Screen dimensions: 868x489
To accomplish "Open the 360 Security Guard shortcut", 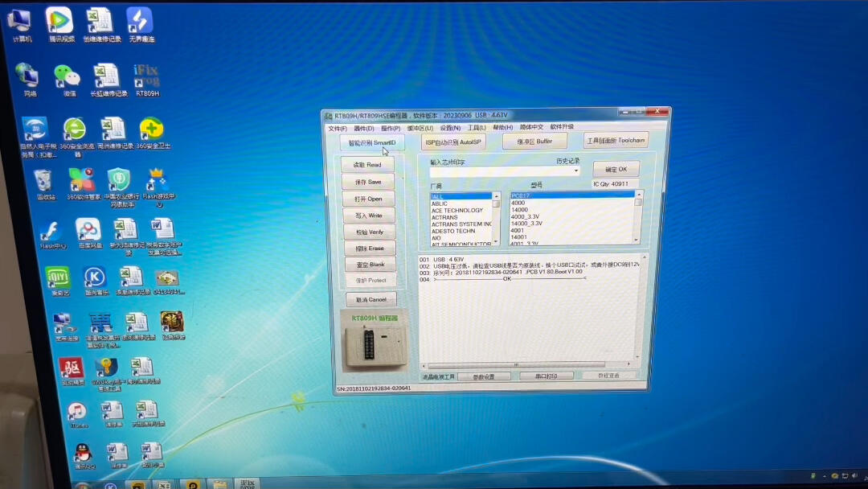I will tap(152, 133).
